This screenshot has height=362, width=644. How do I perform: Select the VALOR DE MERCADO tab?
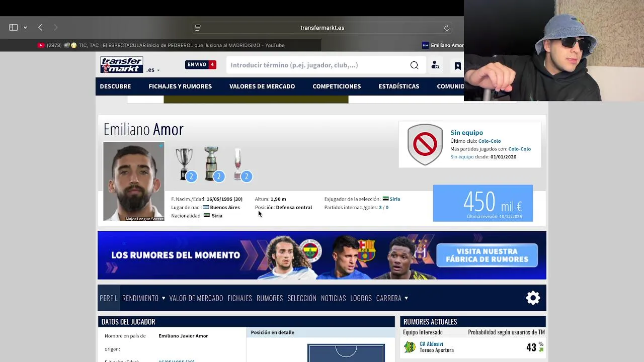tap(196, 298)
